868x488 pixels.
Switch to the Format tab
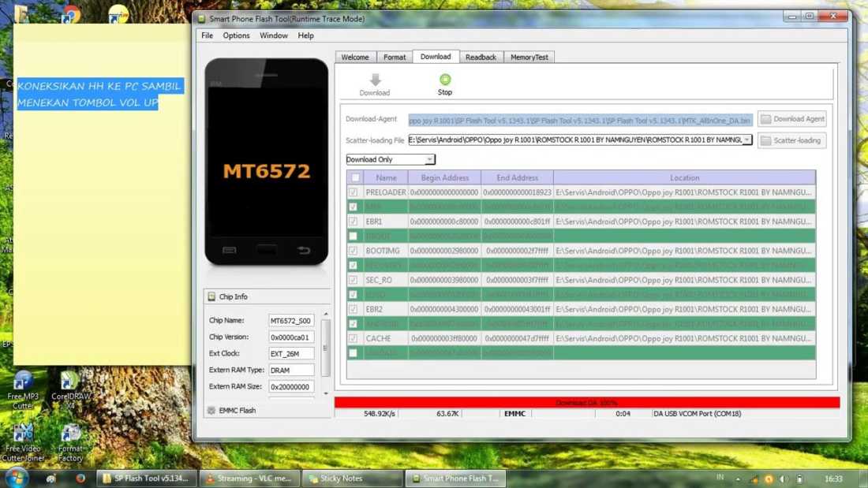click(394, 57)
